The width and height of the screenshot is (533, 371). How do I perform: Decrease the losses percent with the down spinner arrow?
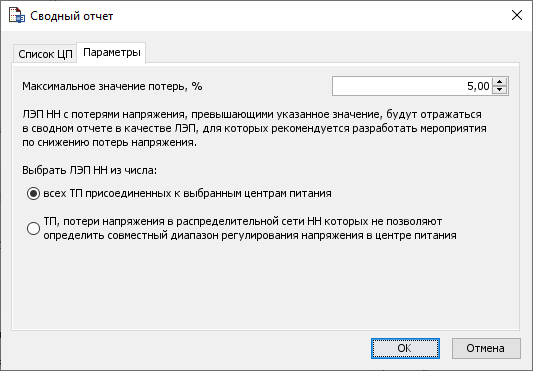499,90
